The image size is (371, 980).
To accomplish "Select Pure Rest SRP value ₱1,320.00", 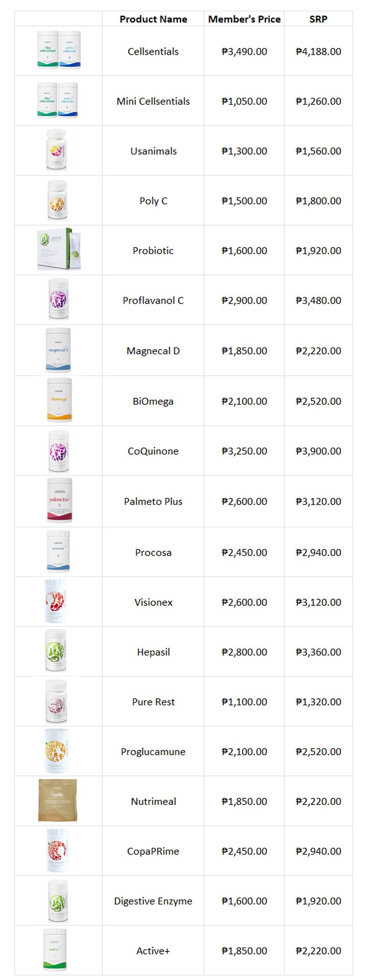I will pos(318,702).
